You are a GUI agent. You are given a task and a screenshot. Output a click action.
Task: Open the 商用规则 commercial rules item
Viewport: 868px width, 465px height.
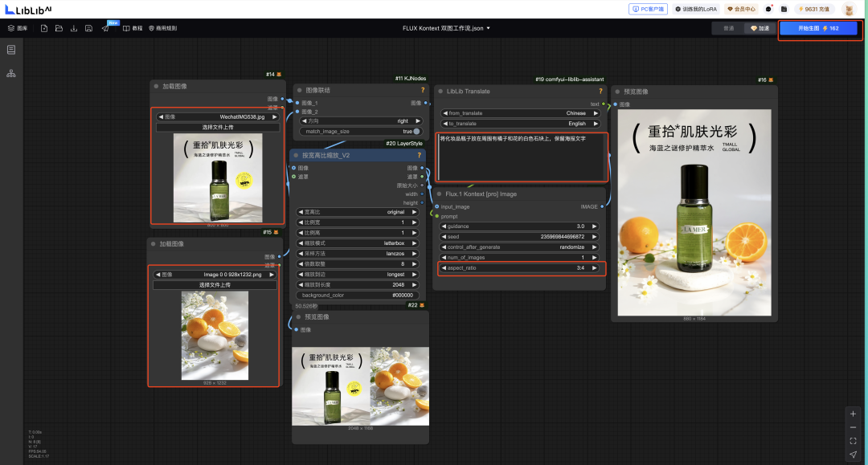click(163, 28)
